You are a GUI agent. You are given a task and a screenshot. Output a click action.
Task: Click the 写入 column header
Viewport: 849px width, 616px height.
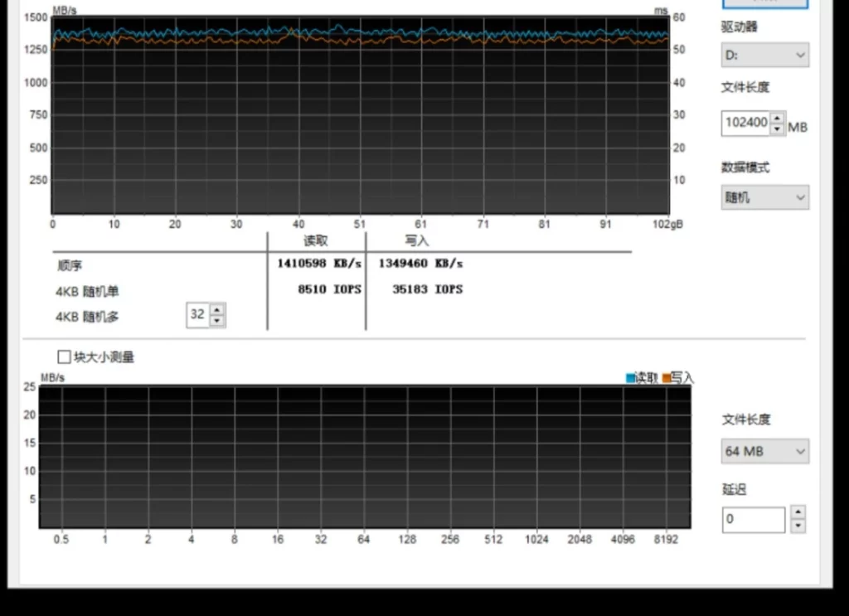pyautogui.click(x=417, y=241)
